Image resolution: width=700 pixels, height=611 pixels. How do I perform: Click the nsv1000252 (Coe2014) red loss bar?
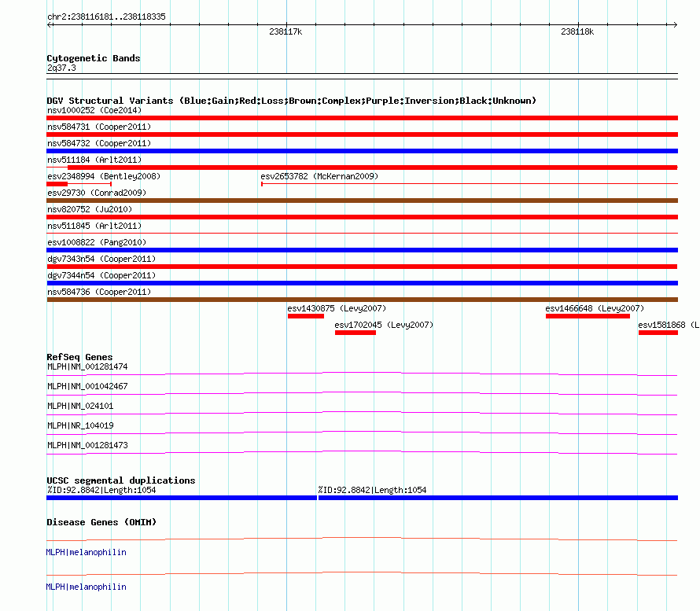(x=362, y=118)
